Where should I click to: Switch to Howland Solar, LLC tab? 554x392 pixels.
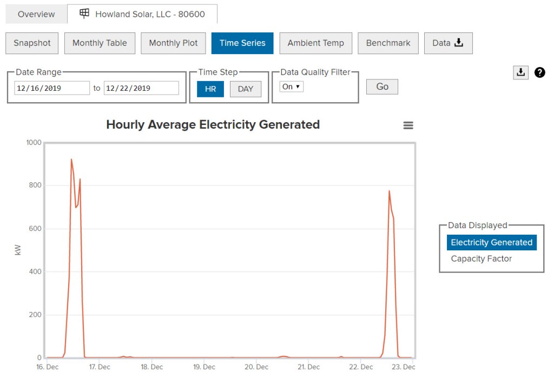[149, 14]
